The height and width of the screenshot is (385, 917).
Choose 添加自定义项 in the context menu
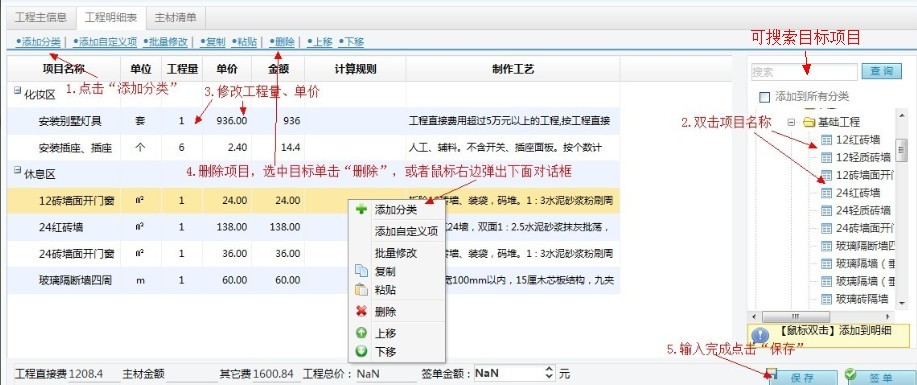coord(406,231)
